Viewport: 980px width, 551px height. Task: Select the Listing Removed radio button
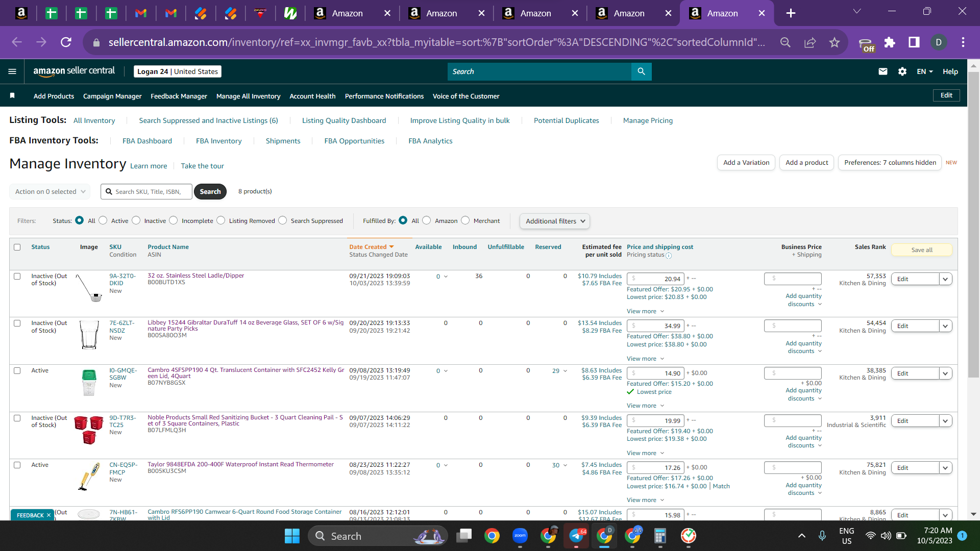[221, 220]
